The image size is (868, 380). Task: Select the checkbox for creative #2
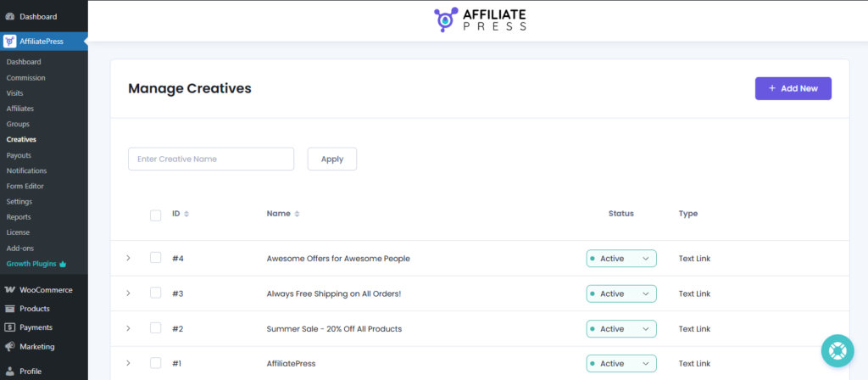click(155, 328)
